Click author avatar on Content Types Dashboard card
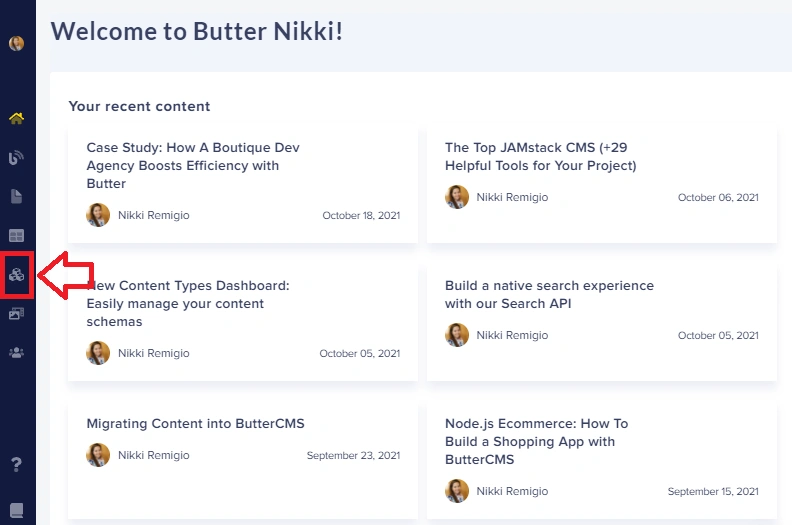This screenshot has width=792, height=525. coord(98,353)
